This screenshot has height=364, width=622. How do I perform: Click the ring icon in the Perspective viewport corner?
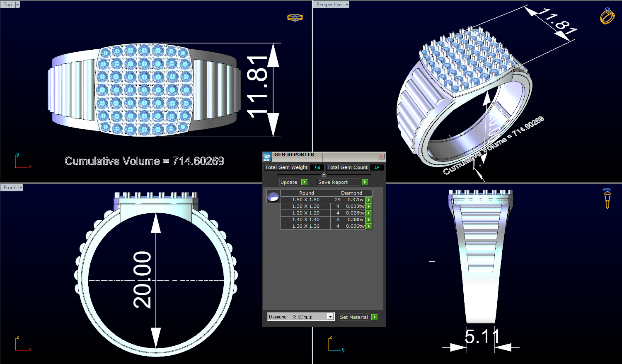point(607,17)
